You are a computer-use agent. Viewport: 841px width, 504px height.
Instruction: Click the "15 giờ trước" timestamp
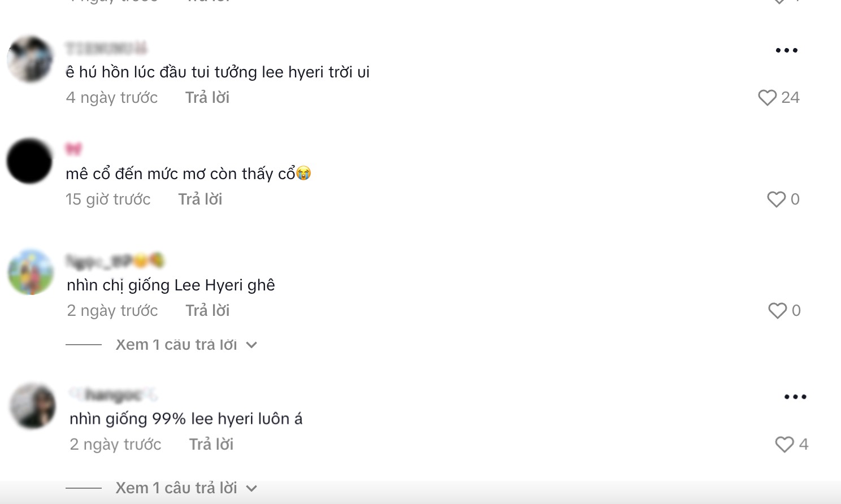[x=108, y=199]
